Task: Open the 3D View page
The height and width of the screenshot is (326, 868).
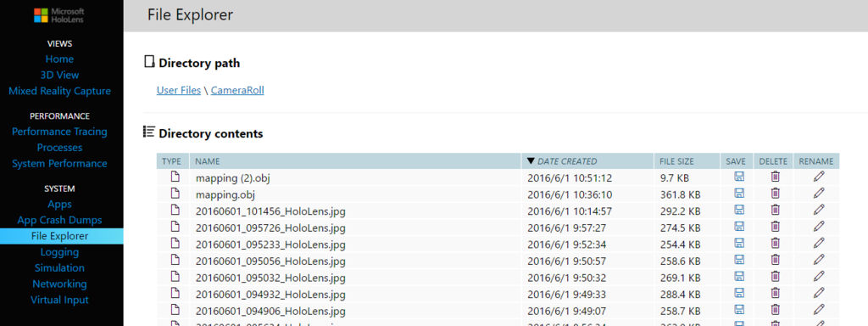Action: pyautogui.click(x=60, y=75)
